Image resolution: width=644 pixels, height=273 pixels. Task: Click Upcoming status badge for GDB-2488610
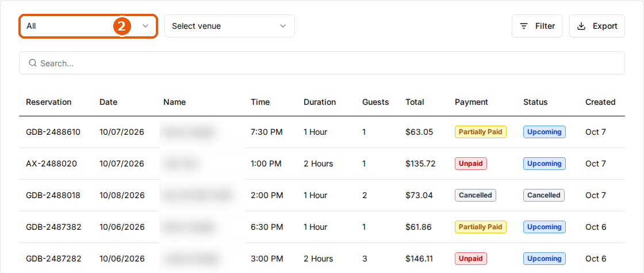pos(544,132)
